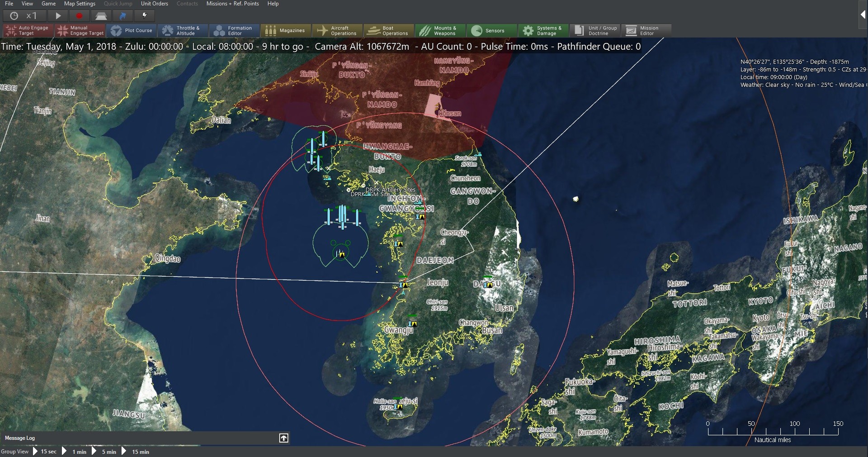Open the Map Settings menu
The image size is (868, 457).
[x=79, y=4]
